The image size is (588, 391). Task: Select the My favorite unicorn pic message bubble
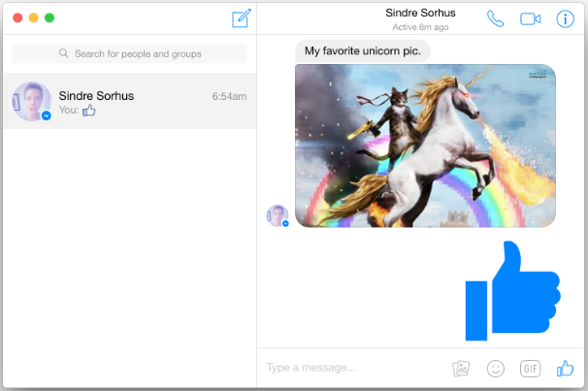(363, 51)
